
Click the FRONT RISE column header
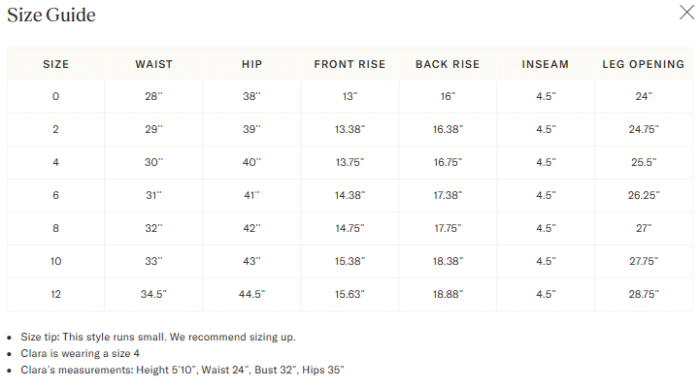click(350, 64)
